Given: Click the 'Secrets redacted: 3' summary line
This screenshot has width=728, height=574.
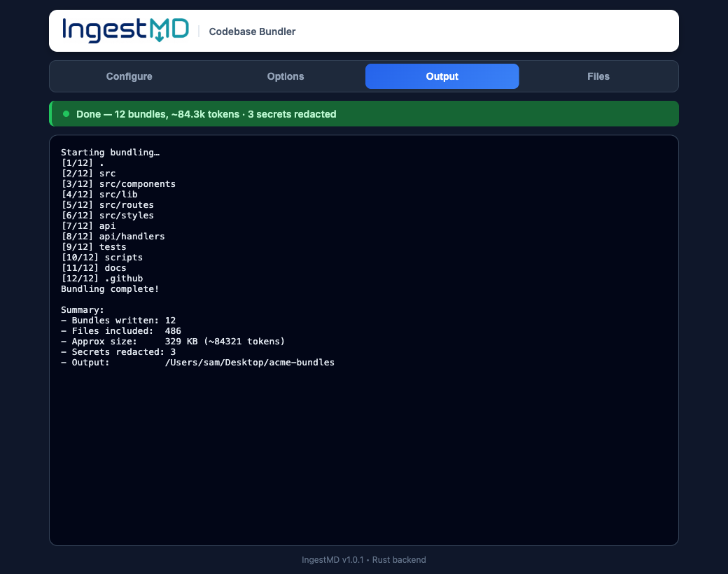Looking at the screenshot, I should pyautogui.click(x=118, y=352).
